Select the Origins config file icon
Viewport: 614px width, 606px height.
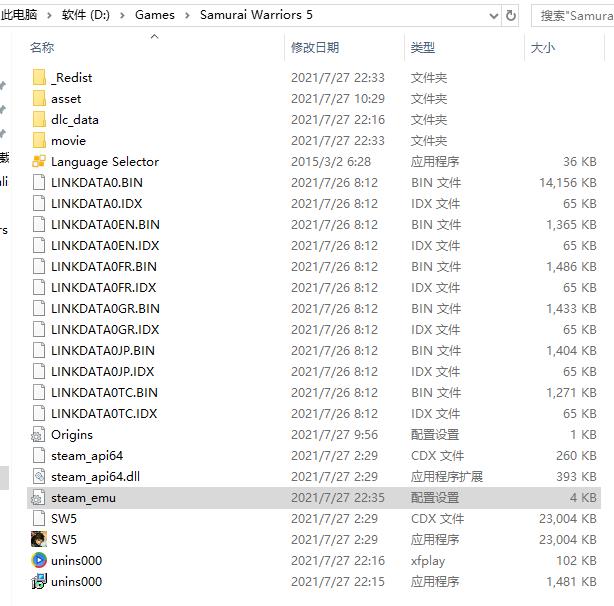[x=39, y=435]
